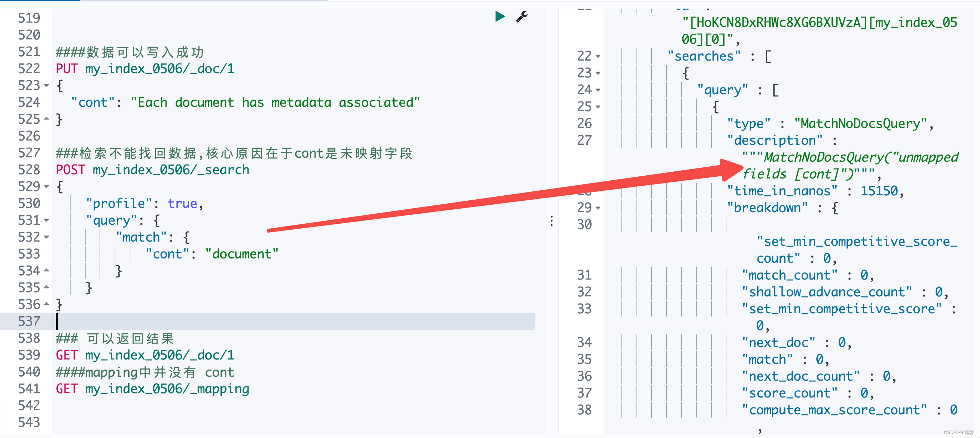Click the "cont": "document" match line

(x=212, y=254)
